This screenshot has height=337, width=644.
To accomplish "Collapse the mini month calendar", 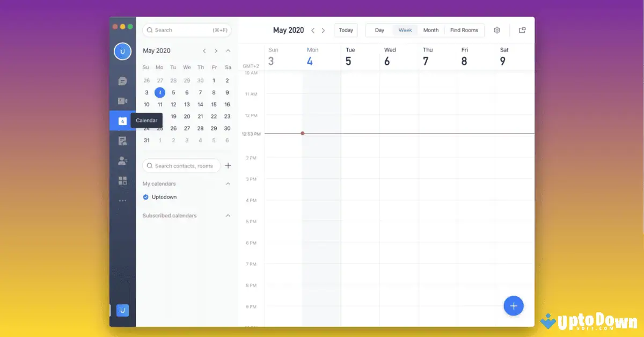I will (228, 50).
